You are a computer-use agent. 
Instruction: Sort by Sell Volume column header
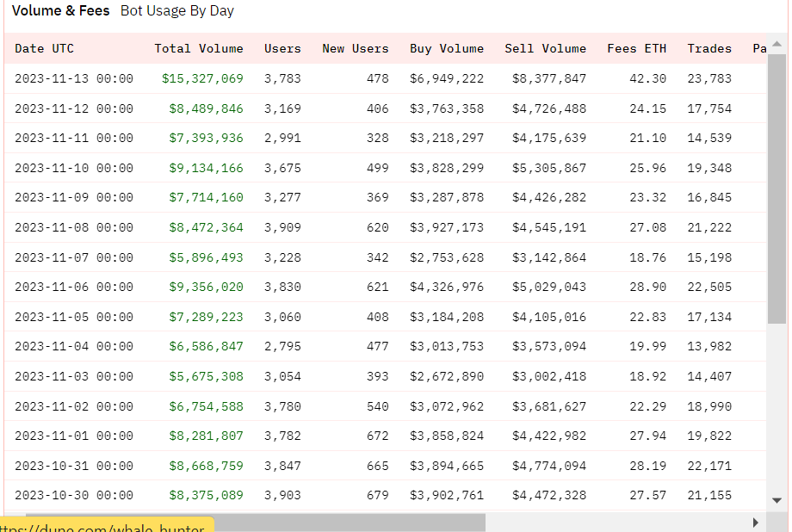click(546, 48)
